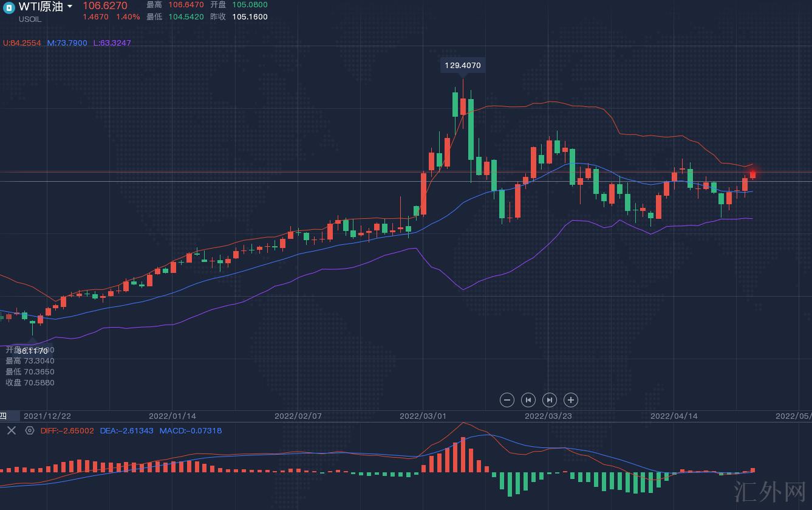Select the 129.4070 peak price label

463,65
